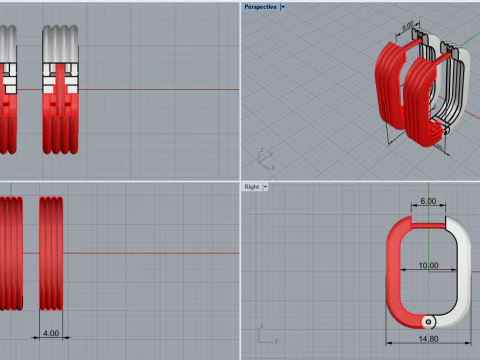Click the Right viewport title
The width and height of the screenshot is (480, 360).
tap(252, 187)
